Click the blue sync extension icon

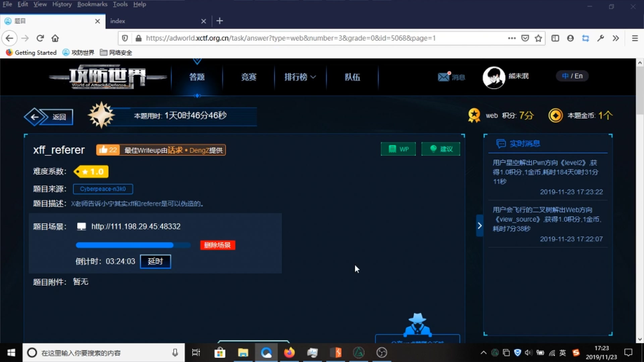(586, 38)
